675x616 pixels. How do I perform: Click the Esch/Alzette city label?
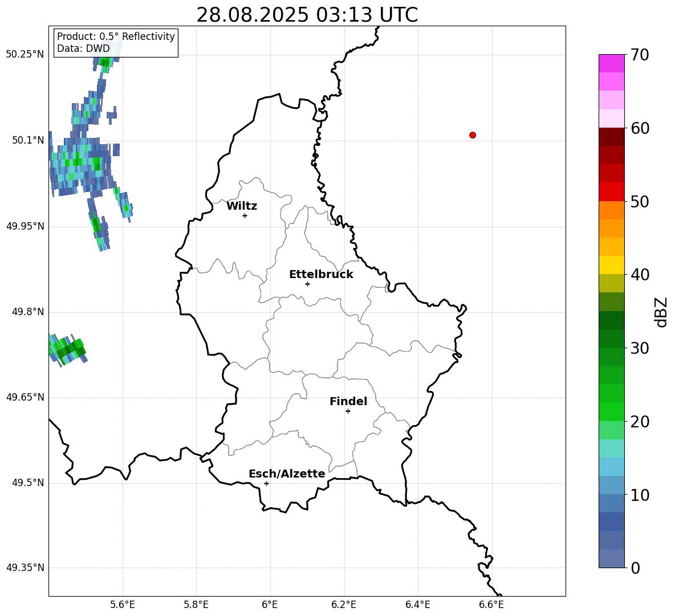click(287, 474)
